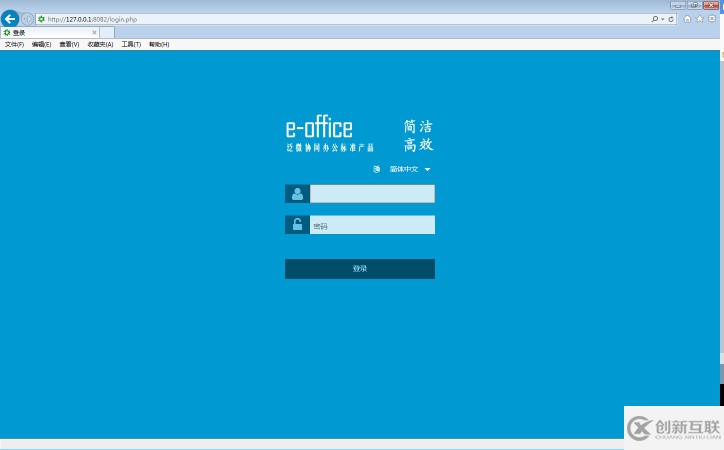
Task: Open favorites with the star icon
Action: pyautogui.click(x=700, y=19)
